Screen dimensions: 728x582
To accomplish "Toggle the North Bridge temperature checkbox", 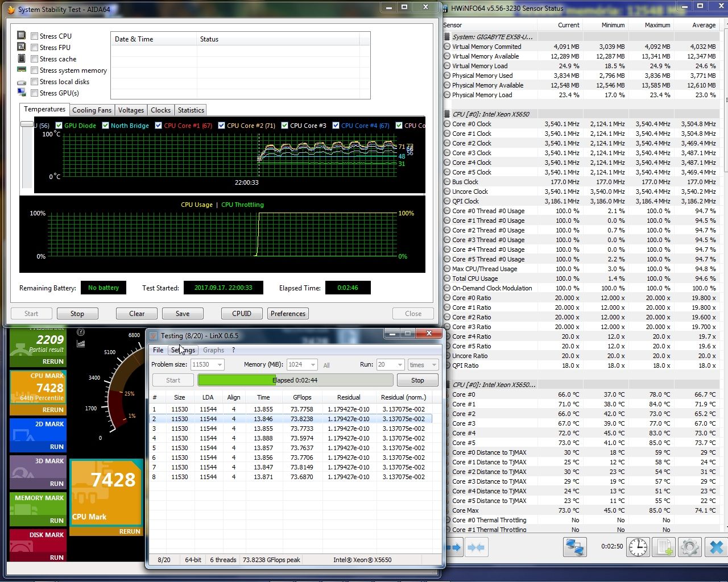I will (x=105, y=126).
